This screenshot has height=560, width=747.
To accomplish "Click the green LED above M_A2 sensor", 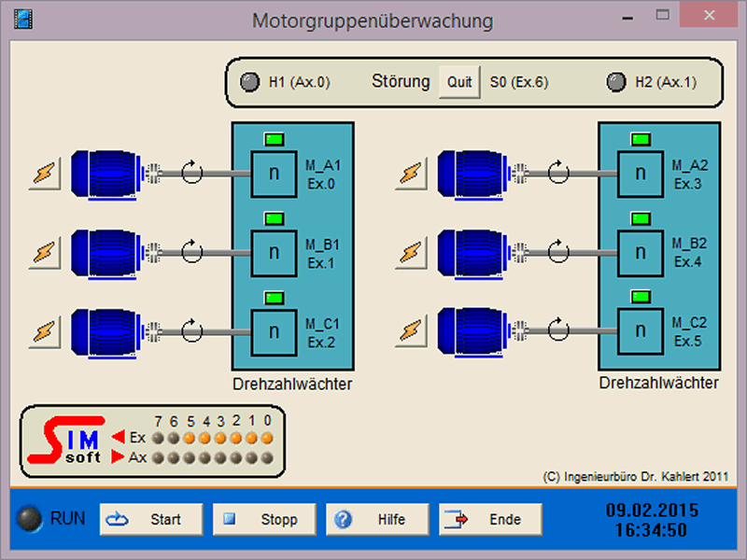I will tap(641, 140).
